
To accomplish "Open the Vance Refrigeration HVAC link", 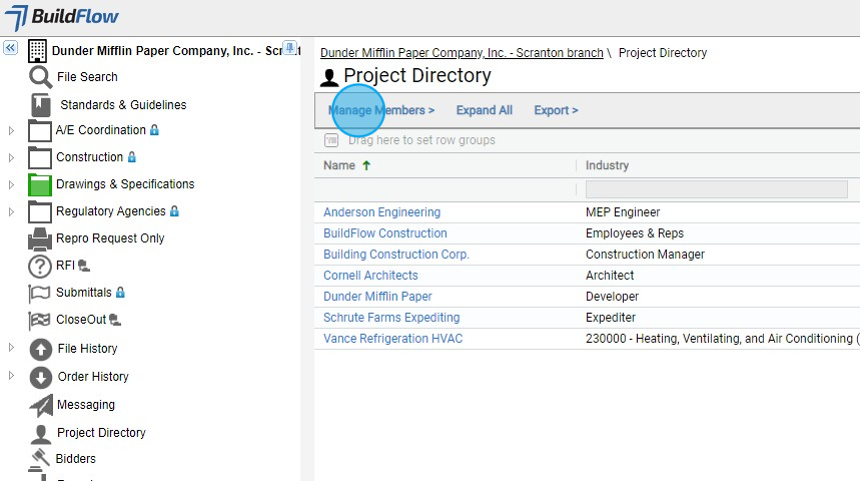I will point(393,339).
